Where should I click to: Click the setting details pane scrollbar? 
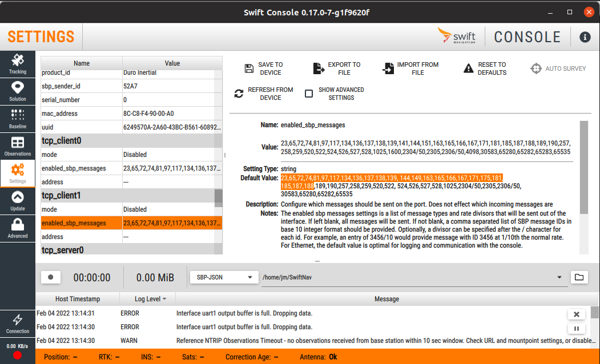click(x=583, y=168)
